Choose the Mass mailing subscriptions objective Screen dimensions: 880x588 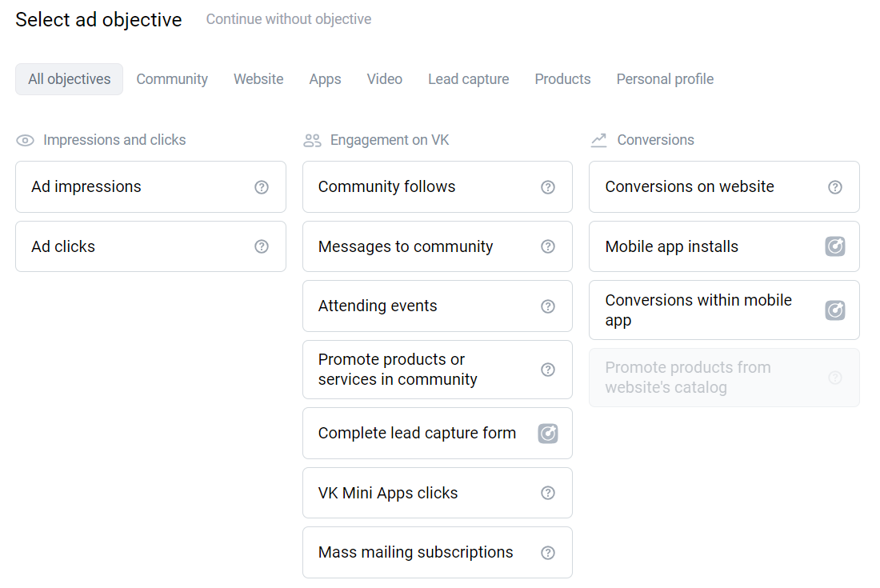437,553
